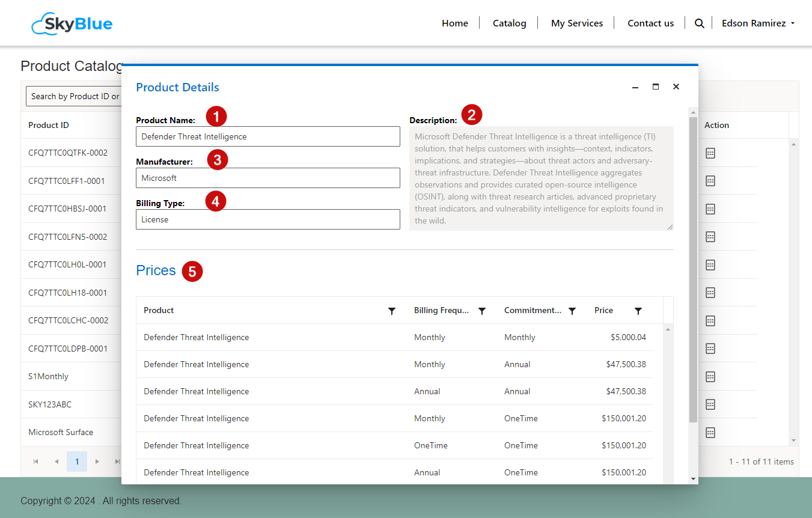Close the Product Details dialog
This screenshot has height=518, width=812.
pos(676,87)
